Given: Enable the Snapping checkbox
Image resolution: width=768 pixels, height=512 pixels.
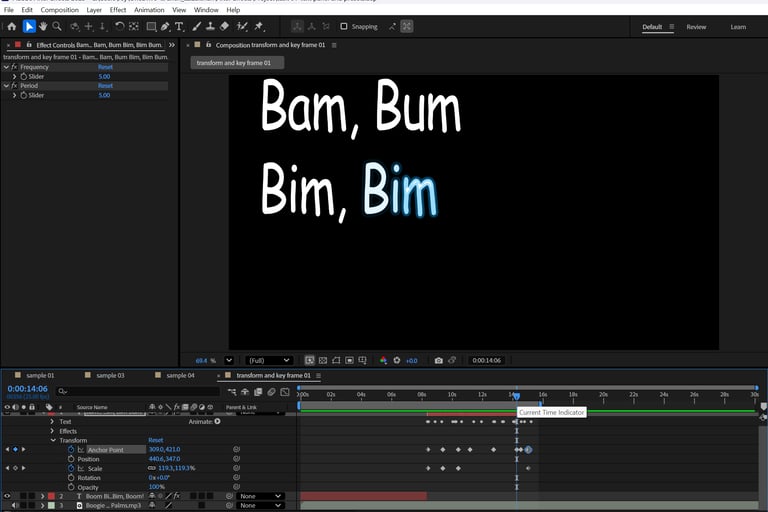Looking at the screenshot, I should coord(344,27).
